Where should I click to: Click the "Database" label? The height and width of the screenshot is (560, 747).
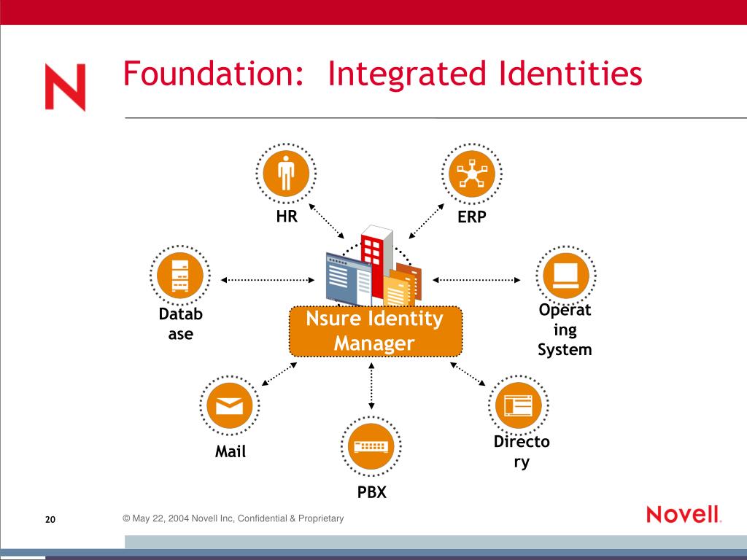181,324
